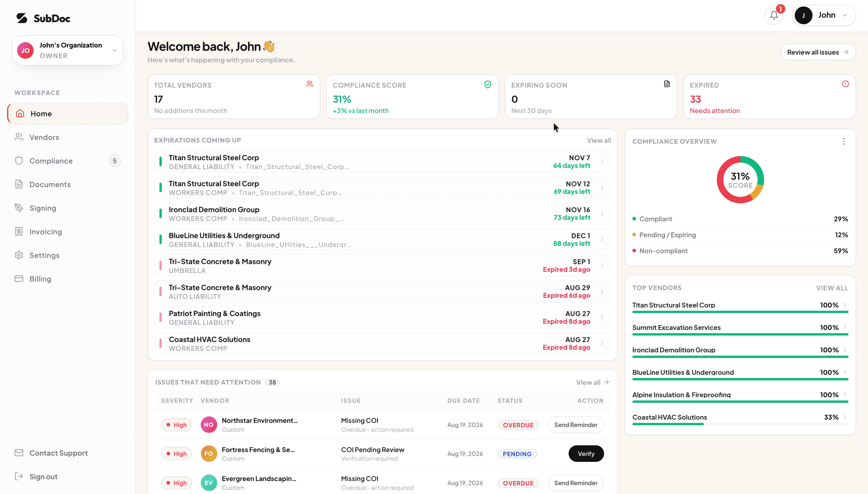Click the Contact Support envelope icon
Image resolution: width=868 pixels, height=494 pixels.
coord(19,453)
